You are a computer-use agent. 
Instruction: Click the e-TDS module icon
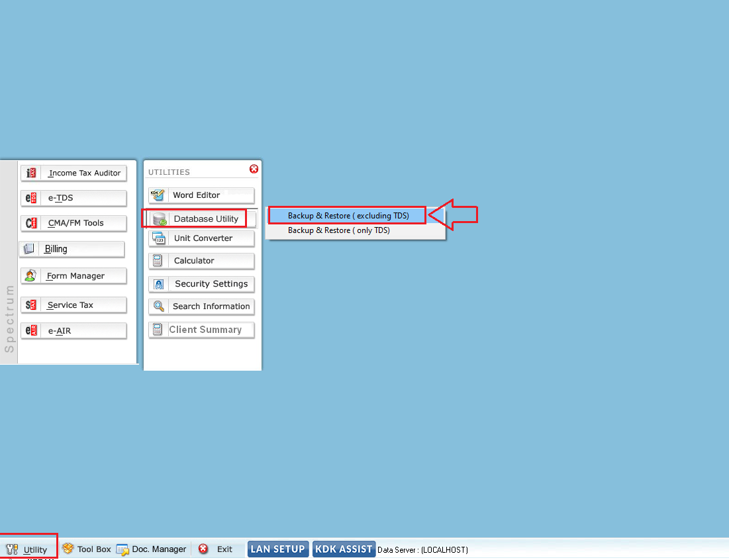click(31, 198)
